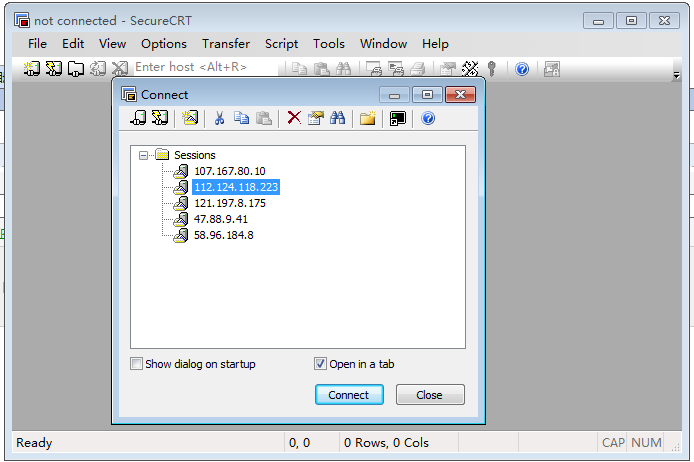
Task: Click the Copy icon in main toolbar
Action: tap(300, 69)
